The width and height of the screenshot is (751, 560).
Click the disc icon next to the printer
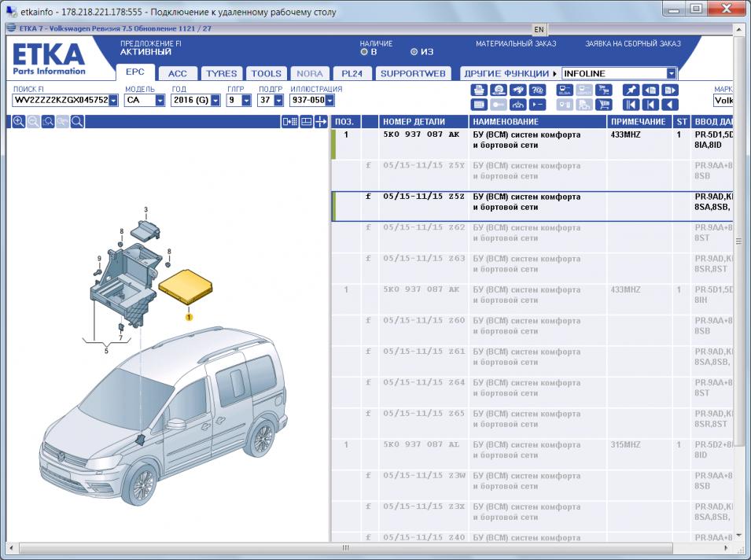499,90
